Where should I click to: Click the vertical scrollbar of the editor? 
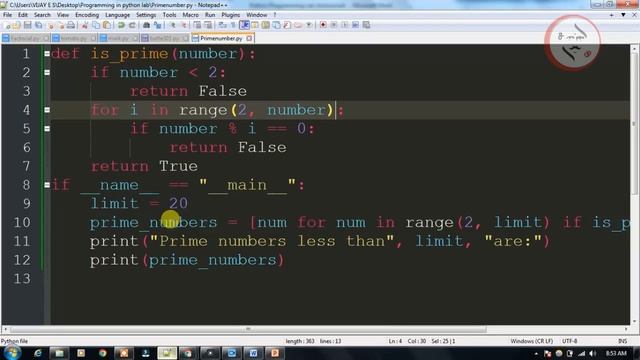point(634,184)
